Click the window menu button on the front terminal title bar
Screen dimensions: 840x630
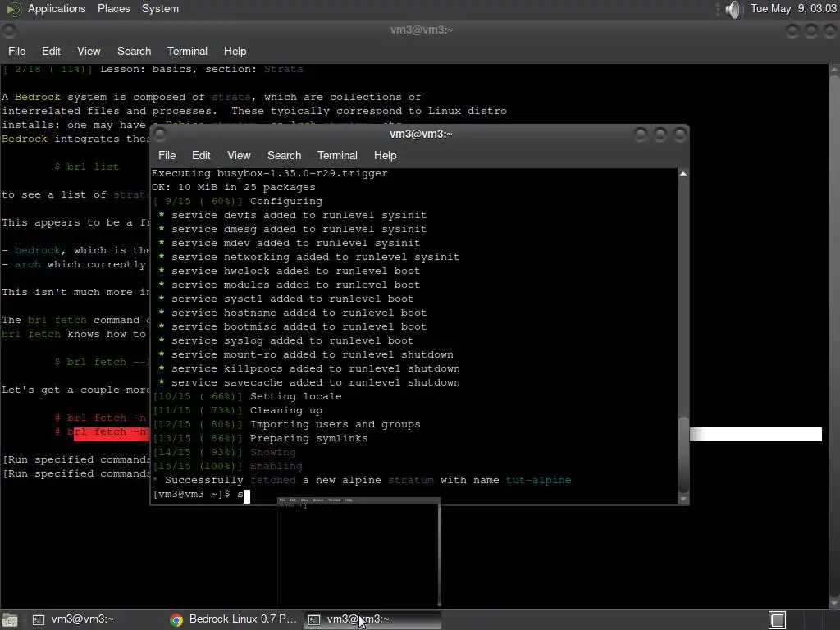[160, 134]
